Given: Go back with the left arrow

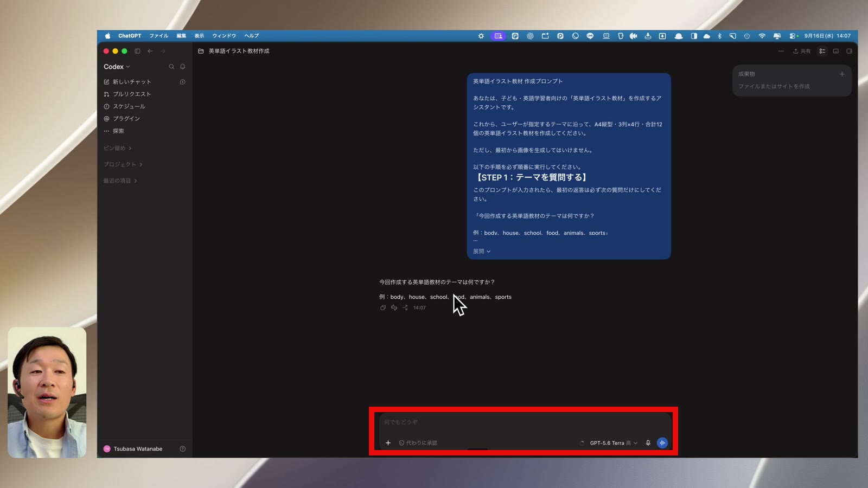Looking at the screenshot, I should [x=150, y=51].
